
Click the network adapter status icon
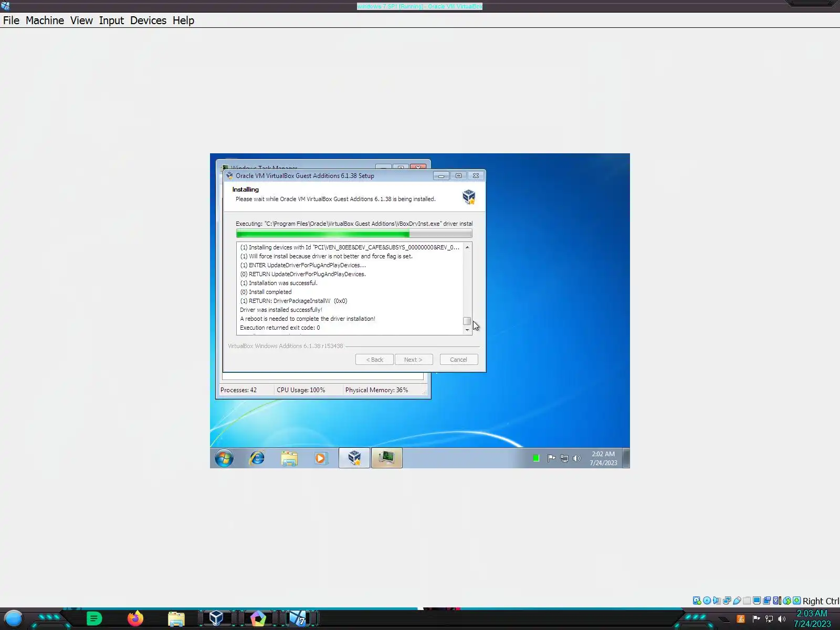727,601
